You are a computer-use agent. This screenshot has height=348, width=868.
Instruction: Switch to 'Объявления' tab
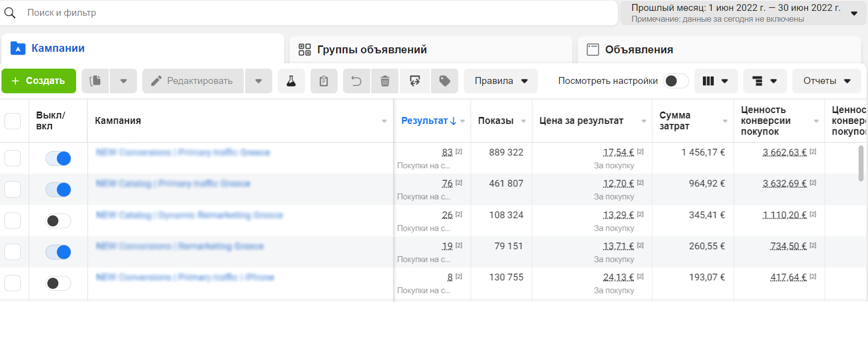click(x=639, y=50)
